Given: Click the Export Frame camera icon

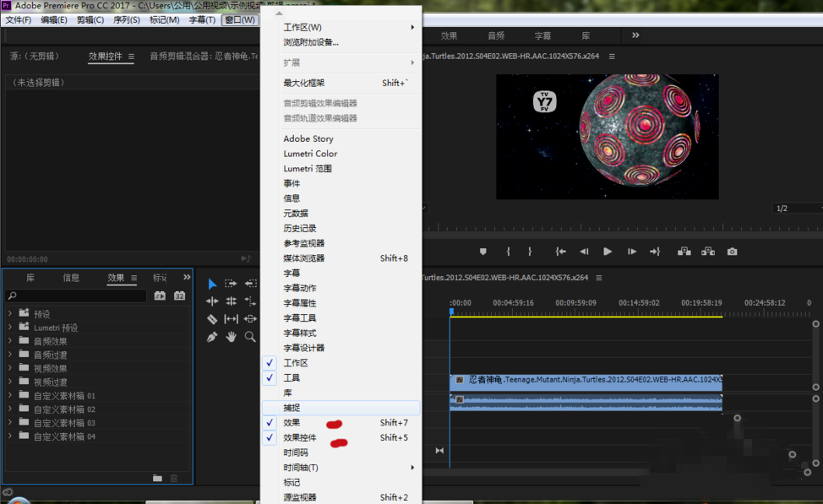Looking at the screenshot, I should tap(732, 251).
